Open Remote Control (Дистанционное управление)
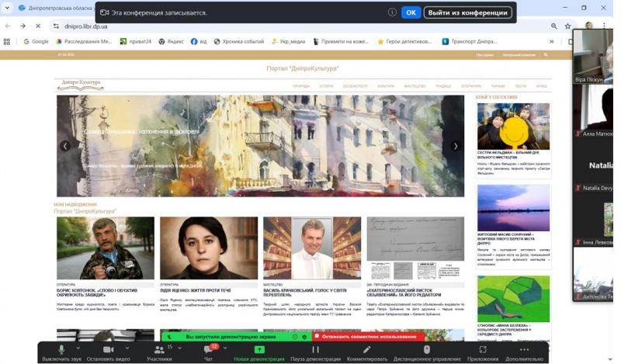 coord(426,351)
